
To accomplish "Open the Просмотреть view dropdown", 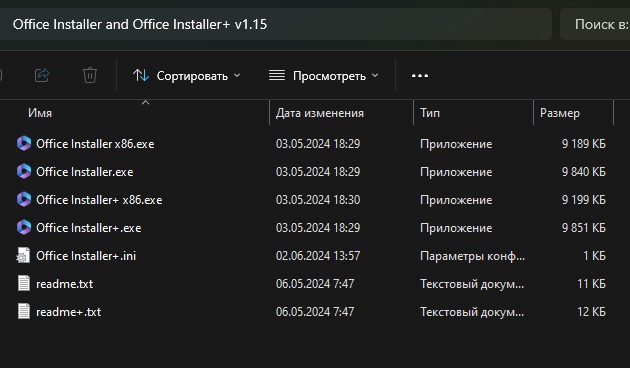I will point(324,76).
